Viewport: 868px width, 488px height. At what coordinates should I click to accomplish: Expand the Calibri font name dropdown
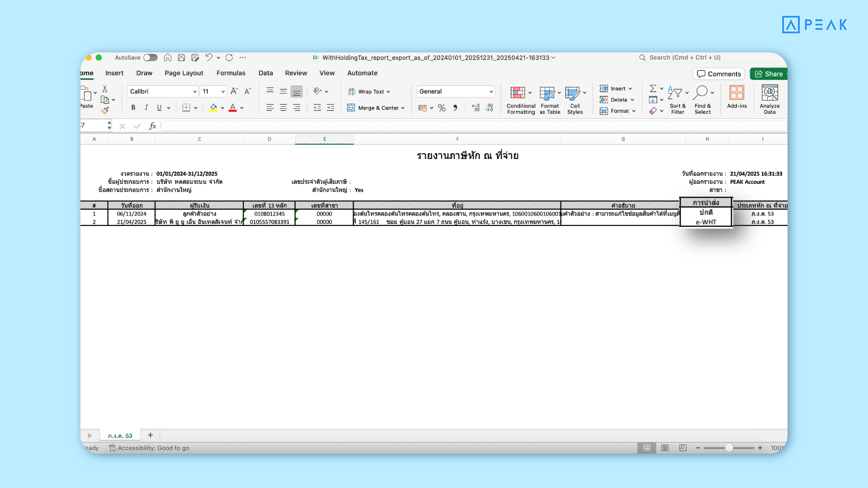[194, 91]
